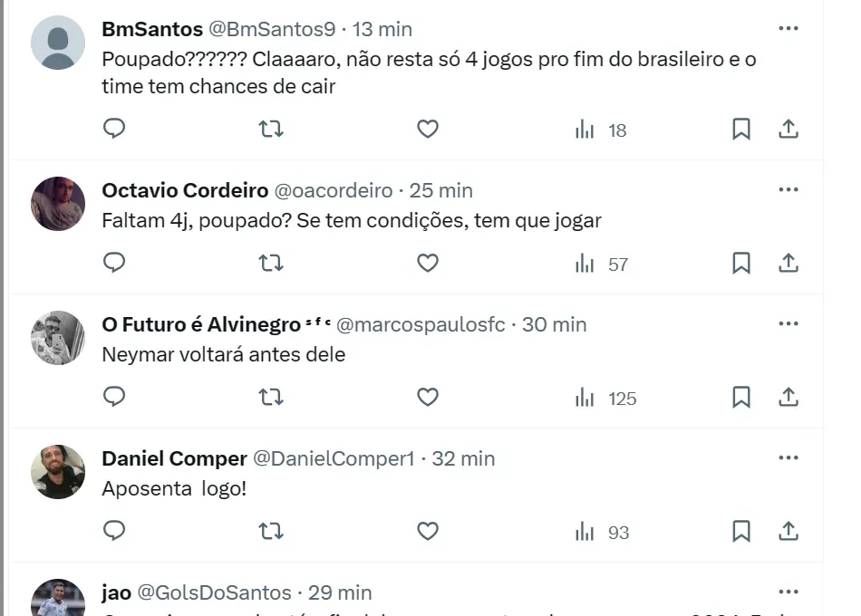Open the '13 min' timestamp on BmSantos's tweet
The image size is (861, 616).
click(x=382, y=29)
